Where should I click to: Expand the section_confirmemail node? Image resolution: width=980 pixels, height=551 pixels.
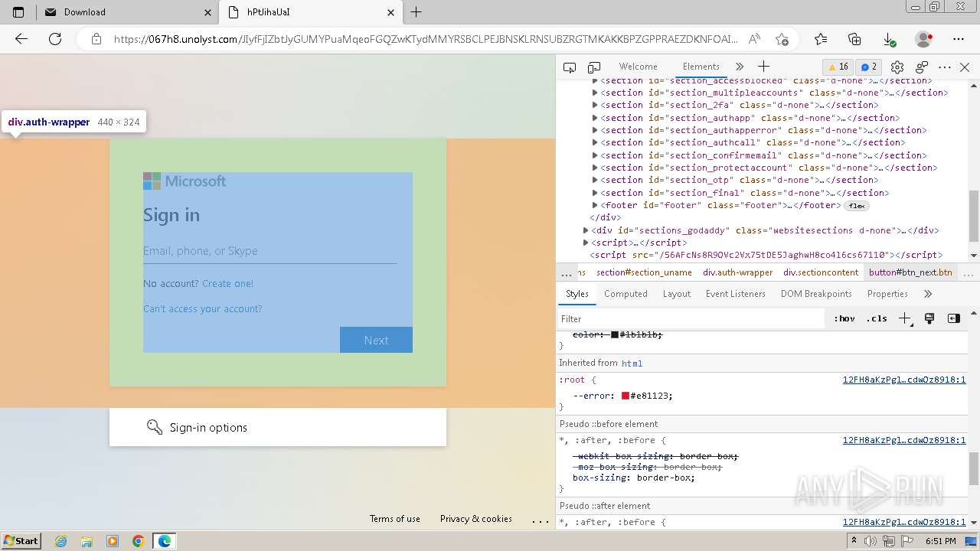pyautogui.click(x=595, y=155)
